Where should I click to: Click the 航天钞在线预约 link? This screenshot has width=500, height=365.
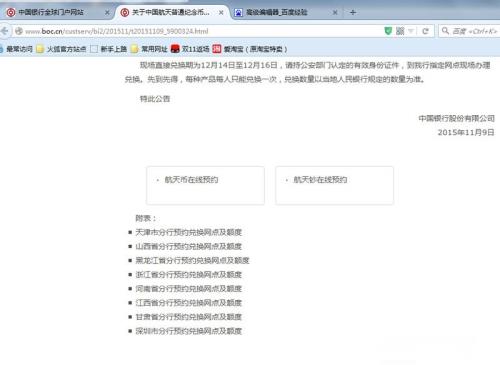click(x=320, y=180)
